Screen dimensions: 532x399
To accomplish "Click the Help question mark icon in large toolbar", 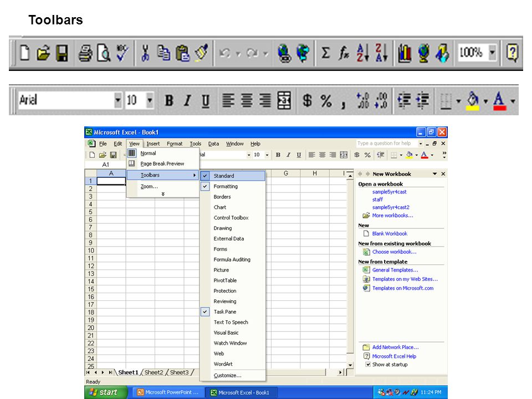I will 512,53.
